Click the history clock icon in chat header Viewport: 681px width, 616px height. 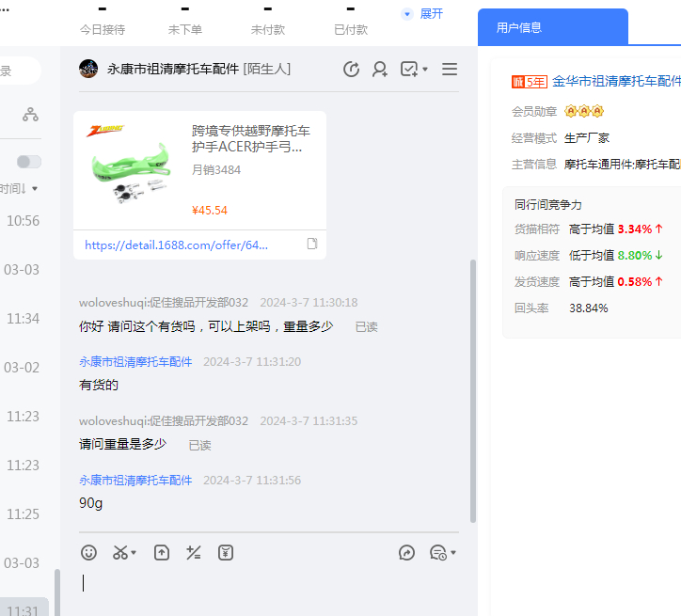(x=351, y=69)
